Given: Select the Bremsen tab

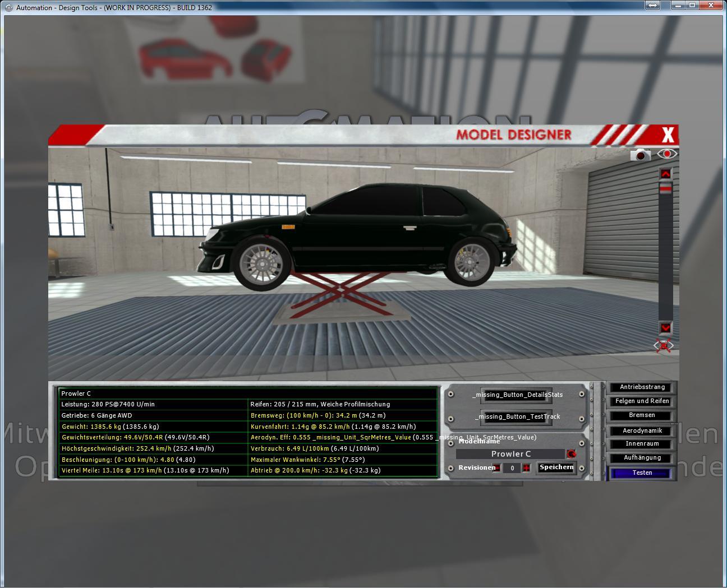Looking at the screenshot, I should [x=642, y=415].
